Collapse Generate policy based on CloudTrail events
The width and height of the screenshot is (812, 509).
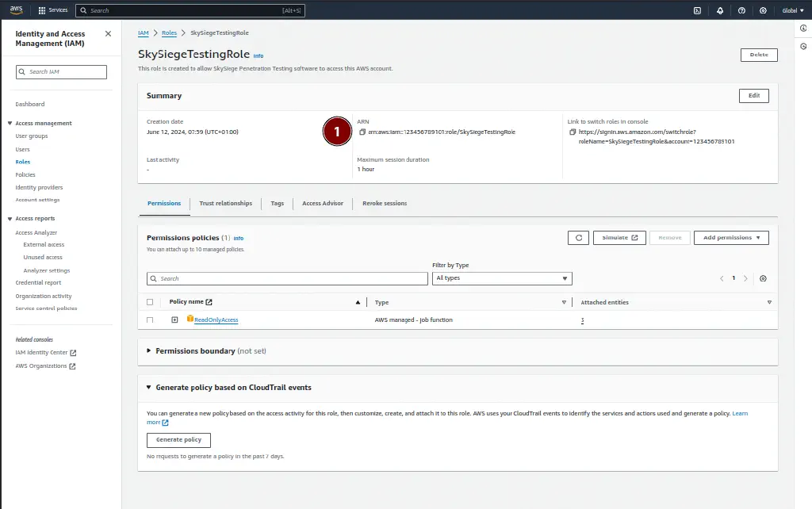point(148,388)
